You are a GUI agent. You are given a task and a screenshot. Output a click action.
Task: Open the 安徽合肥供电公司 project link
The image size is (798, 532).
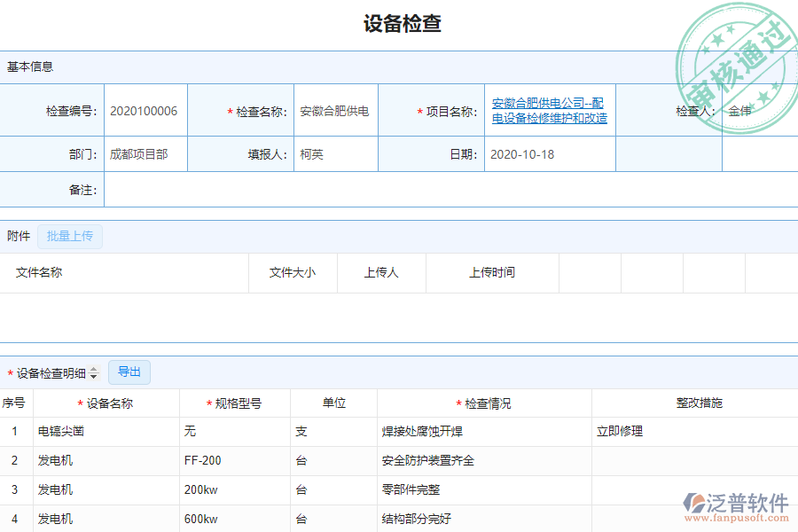click(549, 110)
